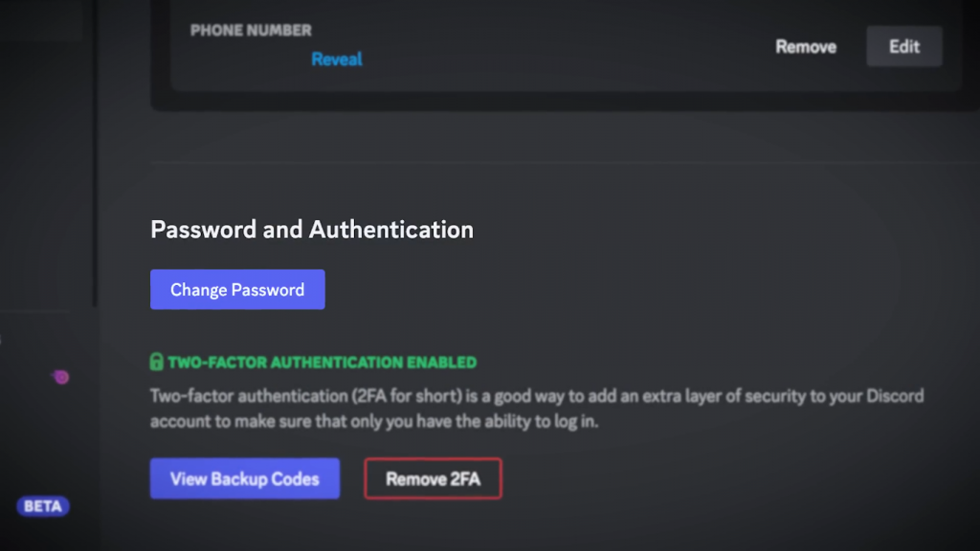Image resolution: width=980 pixels, height=551 pixels.
Task: Remove the phone number
Action: 805,47
